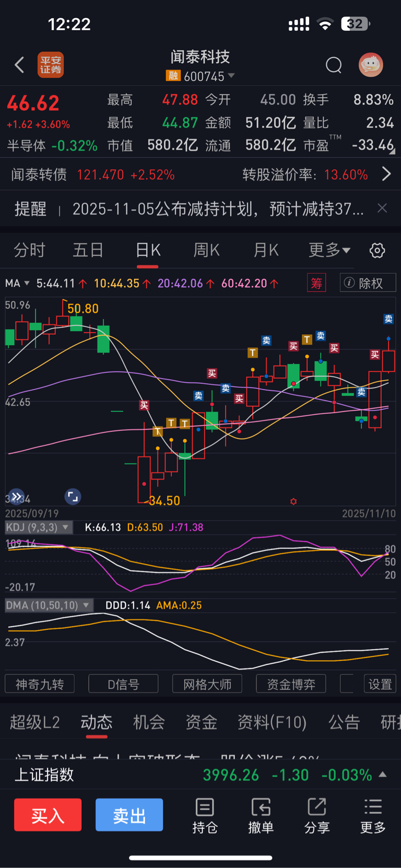Screen dimensions: 401x868
Task: Open fullscreen chart view icon
Action: click(73, 497)
